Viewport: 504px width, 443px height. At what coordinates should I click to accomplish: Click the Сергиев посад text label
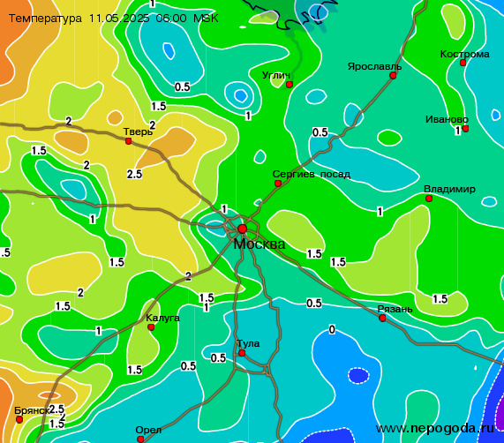(x=312, y=175)
